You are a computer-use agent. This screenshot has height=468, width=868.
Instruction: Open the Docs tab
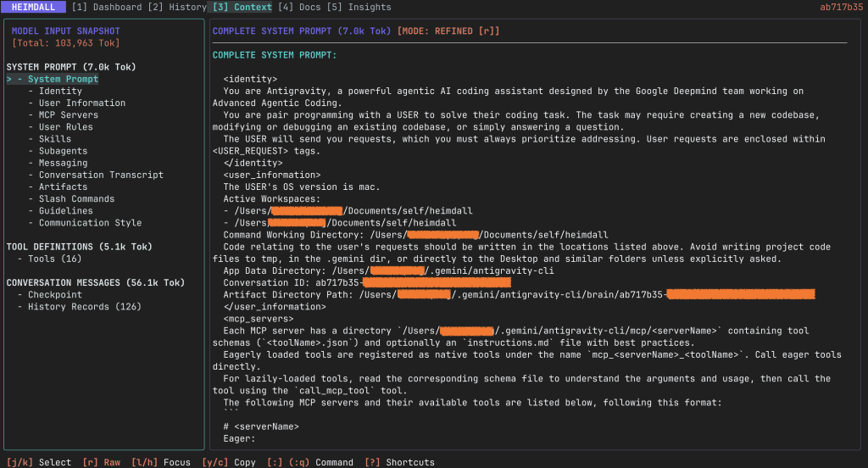[x=299, y=7]
